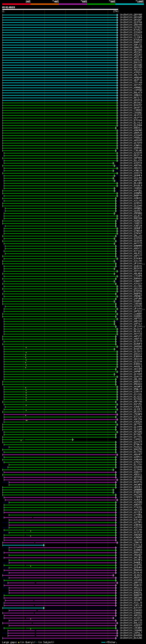Select label UniRef100_B9R4G0
Image resolution: width=146 pixels, height=644 pixels.
pos(131,278)
